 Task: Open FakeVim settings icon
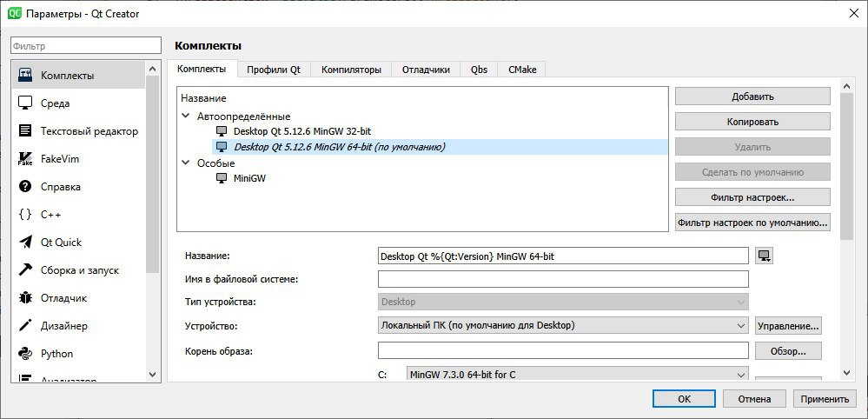point(25,159)
